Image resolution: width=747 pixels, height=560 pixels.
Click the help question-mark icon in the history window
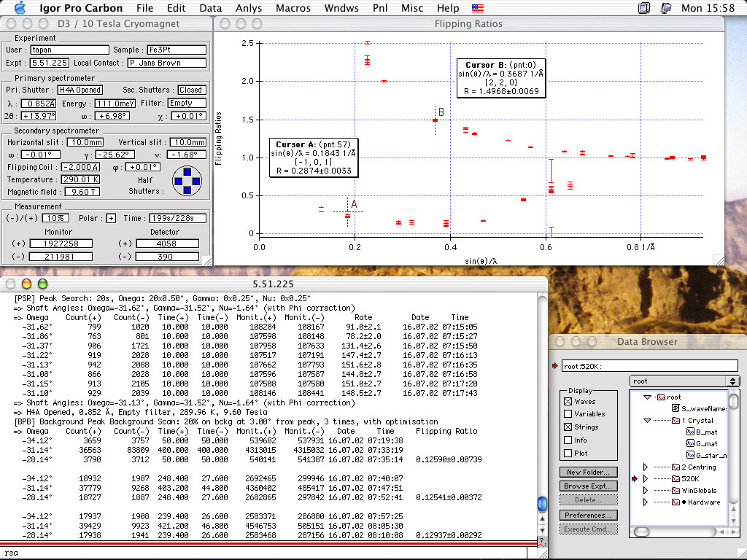[541, 542]
